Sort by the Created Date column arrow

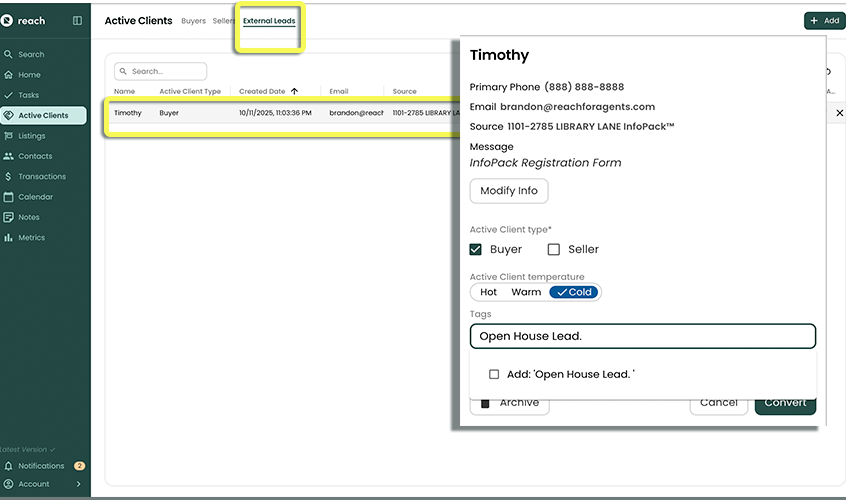(294, 91)
